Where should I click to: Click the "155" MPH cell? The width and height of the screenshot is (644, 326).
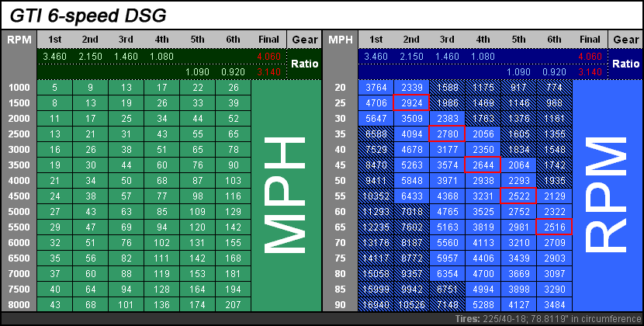click(x=233, y=242)
